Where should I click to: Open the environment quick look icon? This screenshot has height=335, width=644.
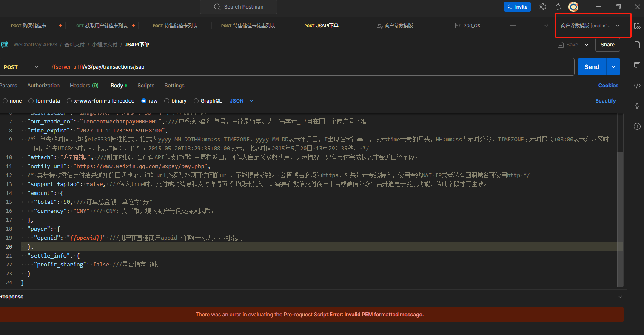click(x=637, y=26)
